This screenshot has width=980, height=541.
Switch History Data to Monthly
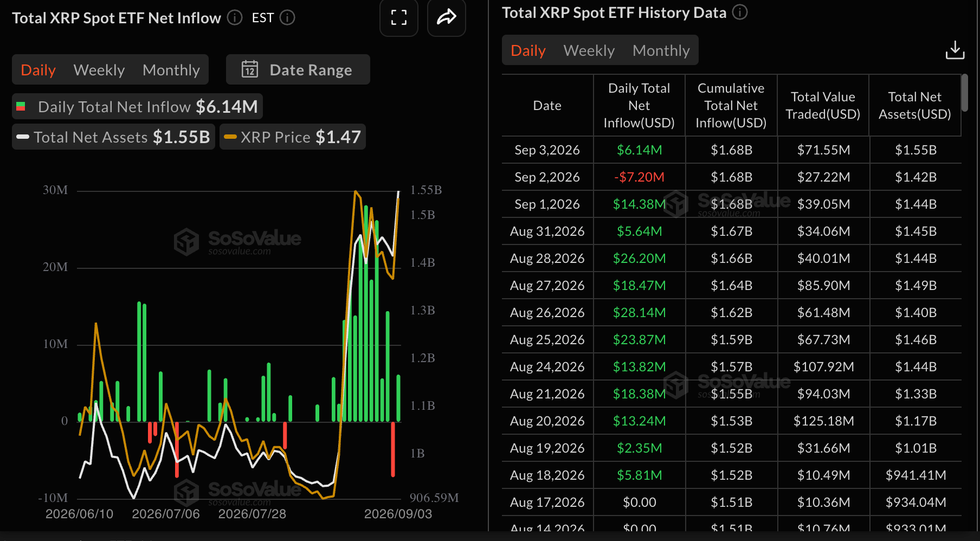tap(661, 50)
